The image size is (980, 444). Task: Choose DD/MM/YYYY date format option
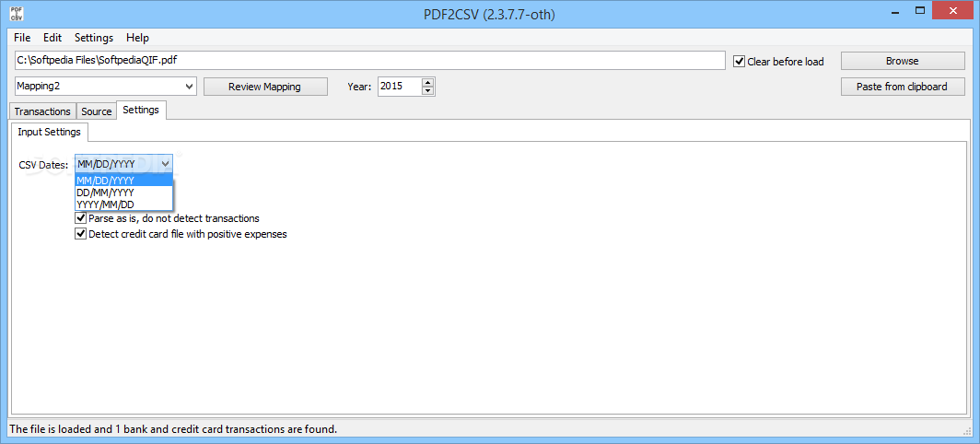[x=123, y=193]
